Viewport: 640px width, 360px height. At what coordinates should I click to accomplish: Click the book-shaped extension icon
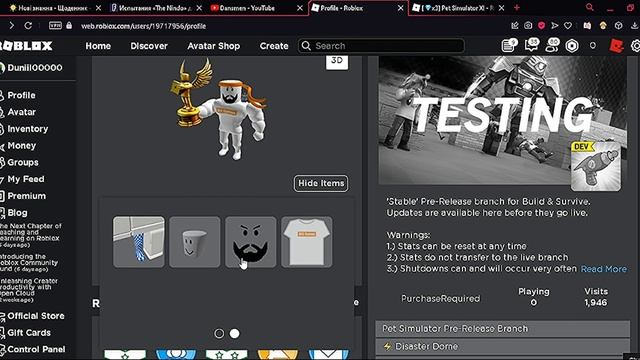click(587, 26)
